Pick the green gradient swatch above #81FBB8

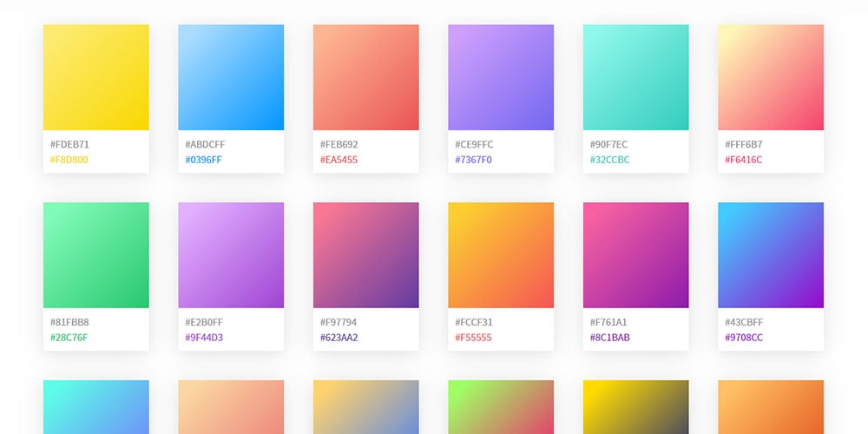coord(95,254)
